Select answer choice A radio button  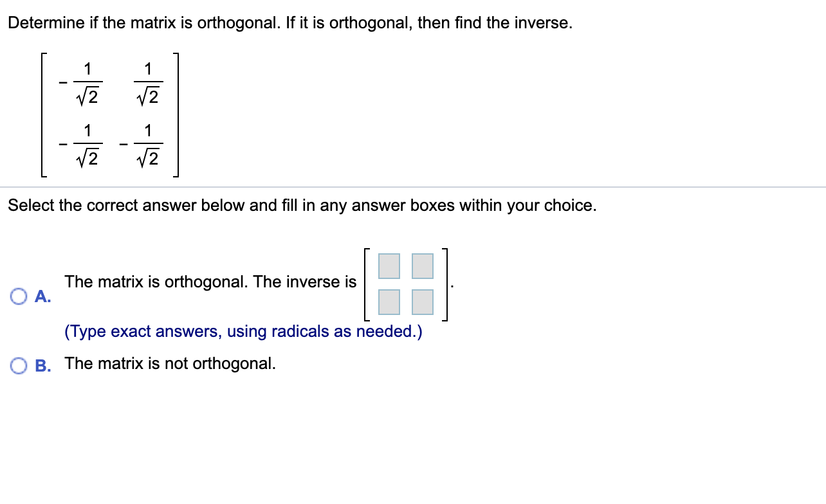pos(19,296)
